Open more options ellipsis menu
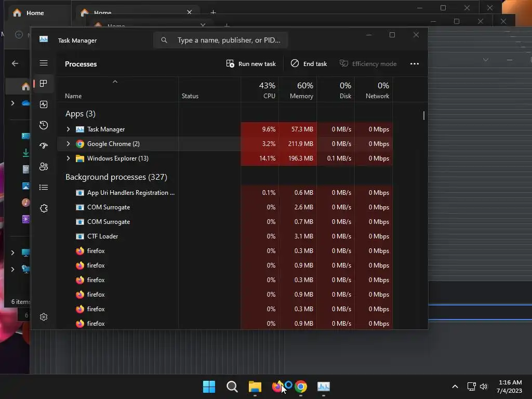Screen dimensions: 532x399 [414, 64]
